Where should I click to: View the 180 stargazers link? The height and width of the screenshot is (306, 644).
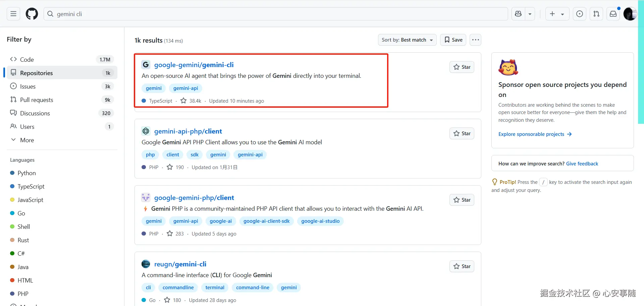173,300
